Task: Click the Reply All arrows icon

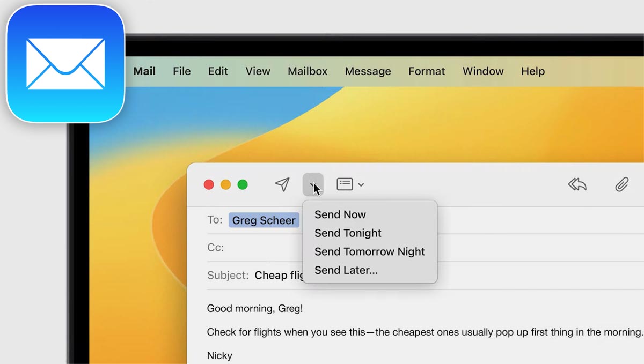Action: pos(577,185)
